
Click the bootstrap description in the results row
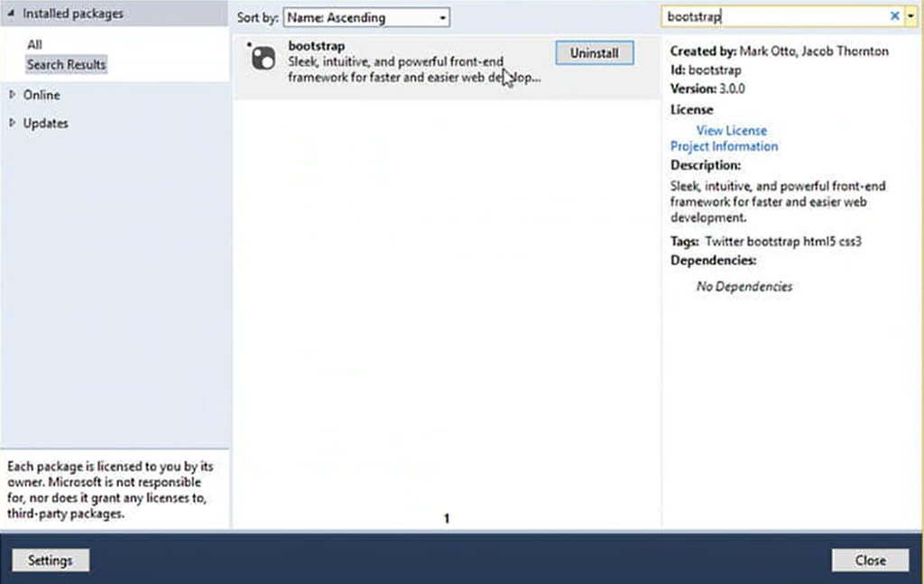pyautogui.click(x=414, y=70)
